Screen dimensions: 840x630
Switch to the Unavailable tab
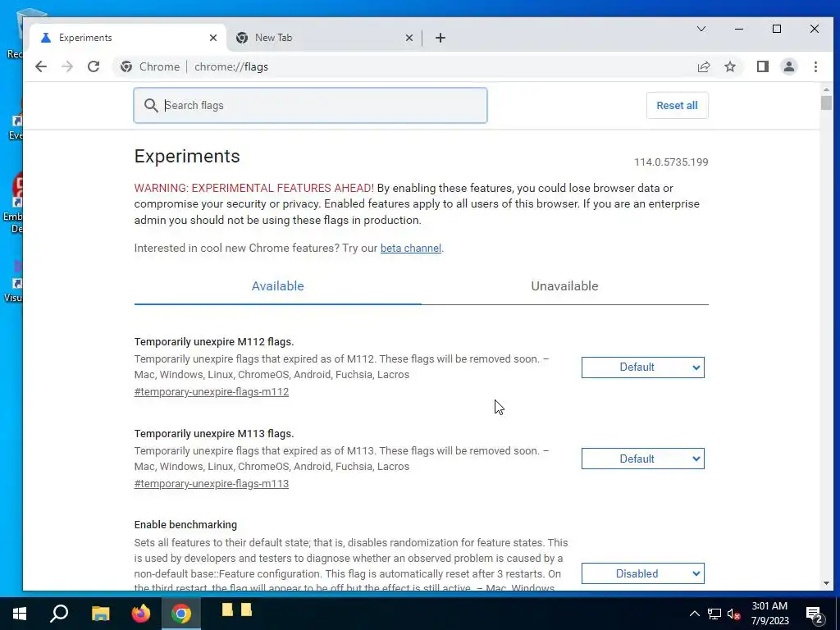pyautogui.click(x=564, y=286)
